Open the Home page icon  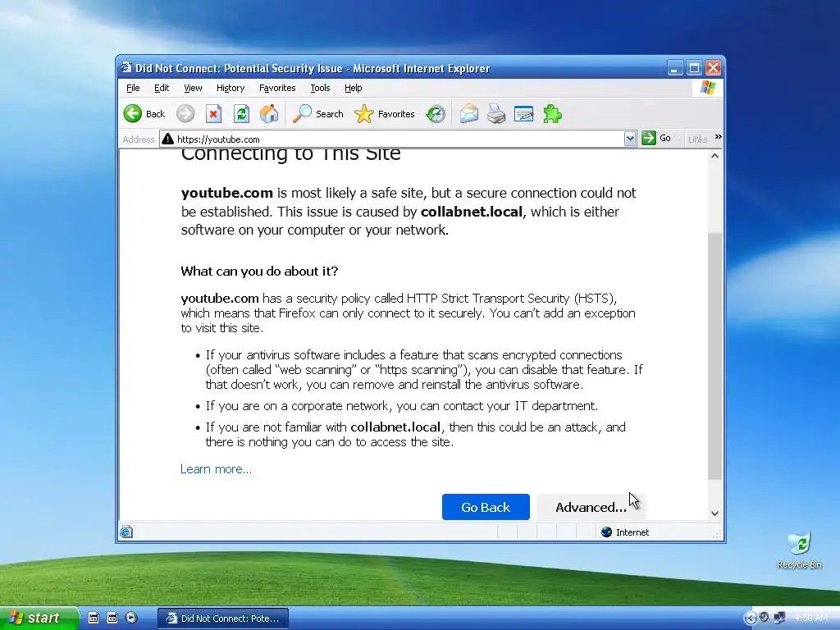click(269, 113)
